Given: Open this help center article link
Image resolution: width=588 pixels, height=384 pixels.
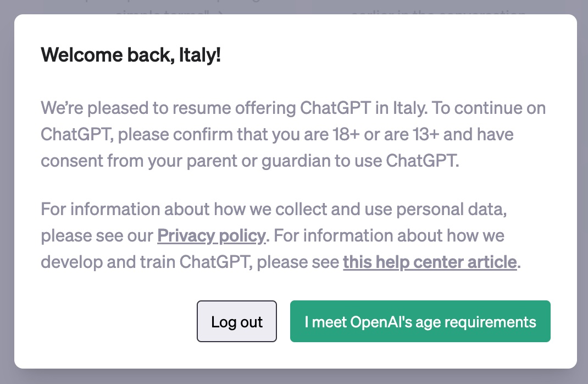Looking at the screenshot, I should [x=430, y=262].
